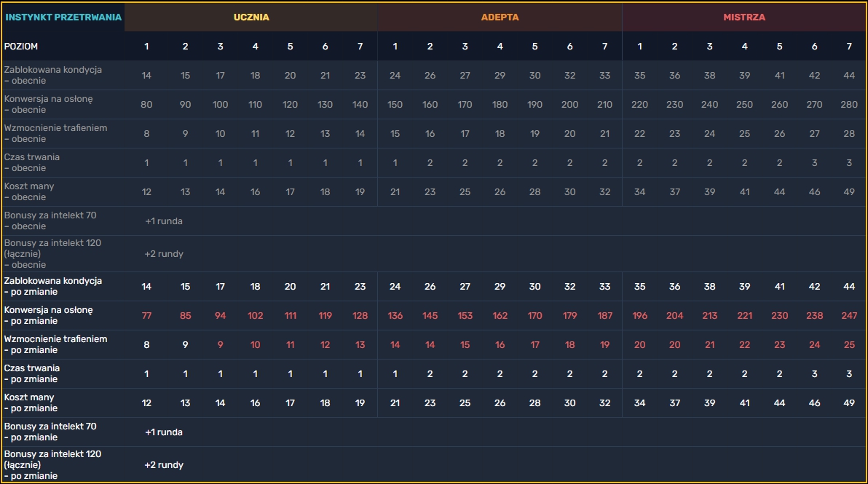This screenshot has height=484, width=868.
Task: Click 'Koszt many – po zmianie' row label
Action: tap(31, 402)
